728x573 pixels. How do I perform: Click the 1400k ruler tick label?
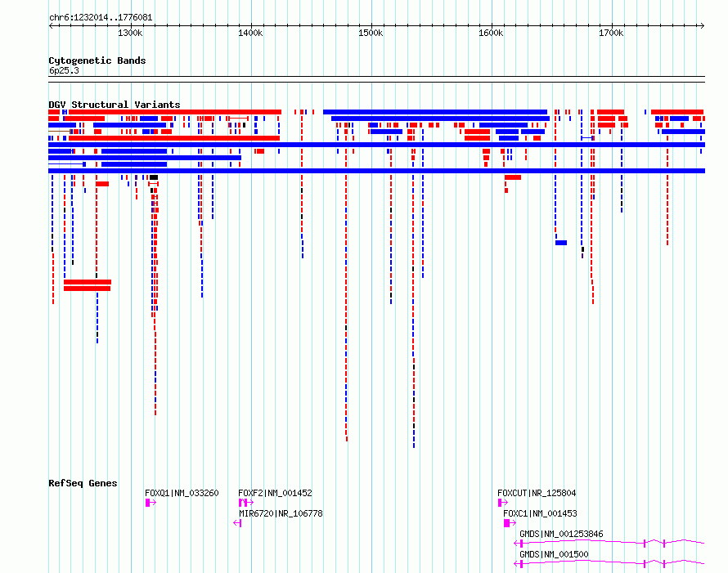click(250, 33)
